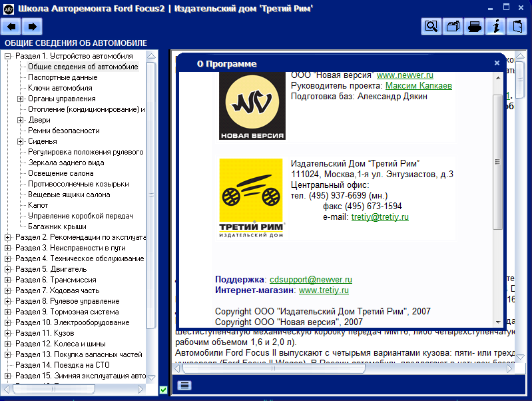The image size is (532, 401).
Task: Select Раздел 13. Покупка запасных частей
Action: click(79, 354)
